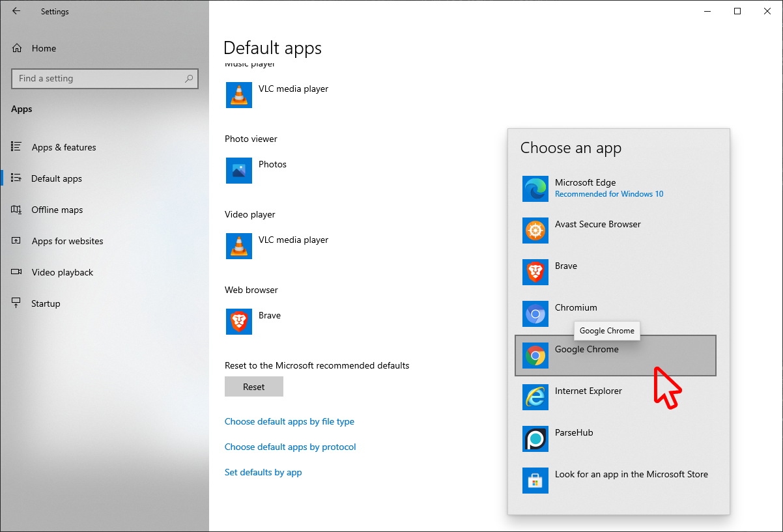Open Choose default apps by protocol
This screenshot has width=783, height=532.
[291, 447]
